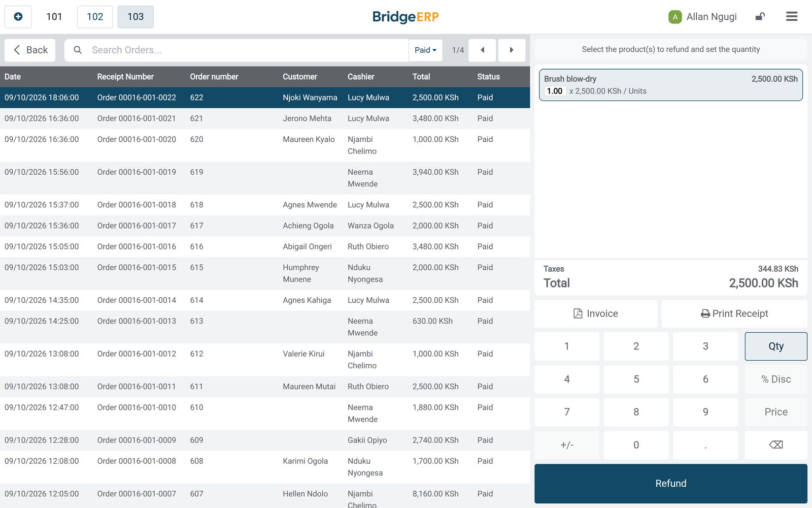Open the Paid status filter dropdown
The image size is (812, 508).
click(425, 50)
